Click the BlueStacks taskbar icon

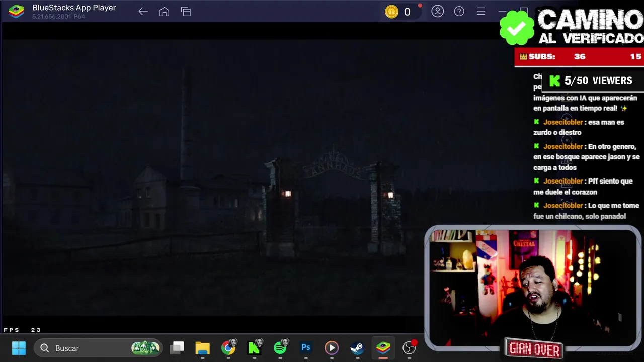[383, 348]
